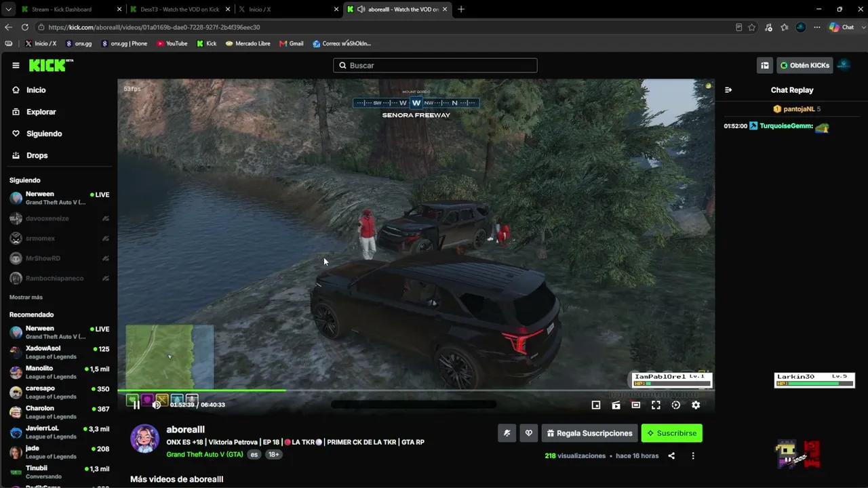Open the tab search dropdown
Viewport: 868px width, 488px height.
pyautogui.click(x=8, y=9)
